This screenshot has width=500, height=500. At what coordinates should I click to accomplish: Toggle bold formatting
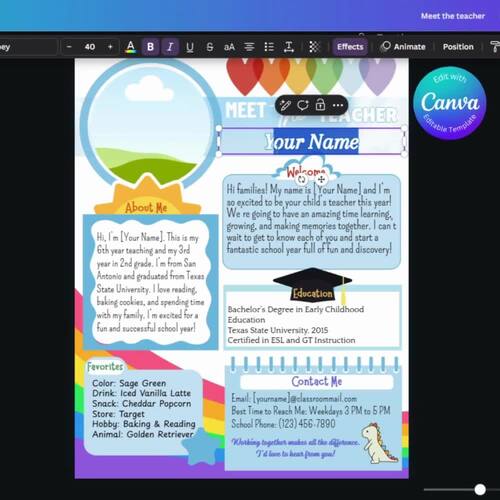[x=150, y=47]
